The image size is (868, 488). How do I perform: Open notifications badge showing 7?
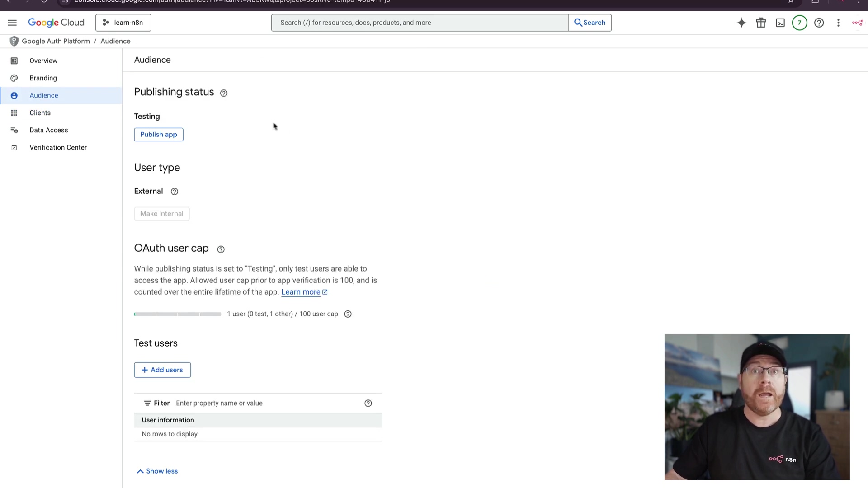(x=799, y=23)
